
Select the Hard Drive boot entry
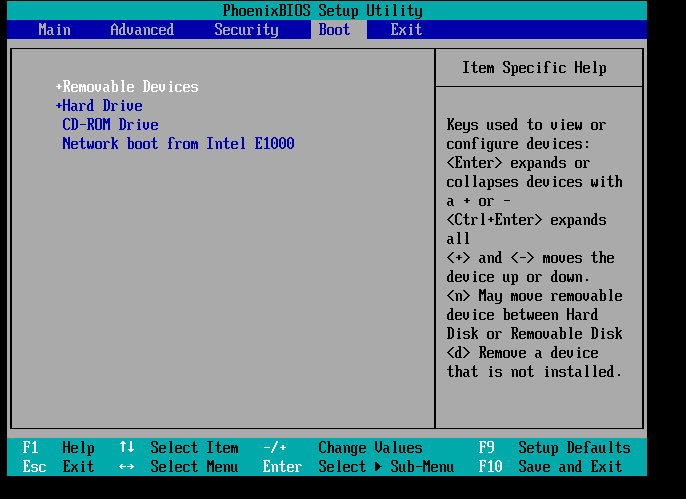click(102, 106)
